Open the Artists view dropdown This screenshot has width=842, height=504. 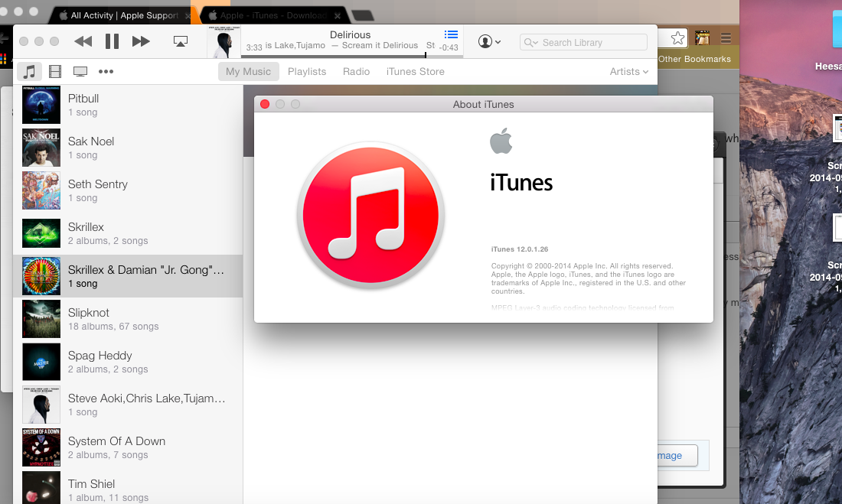tap(628, 71)
